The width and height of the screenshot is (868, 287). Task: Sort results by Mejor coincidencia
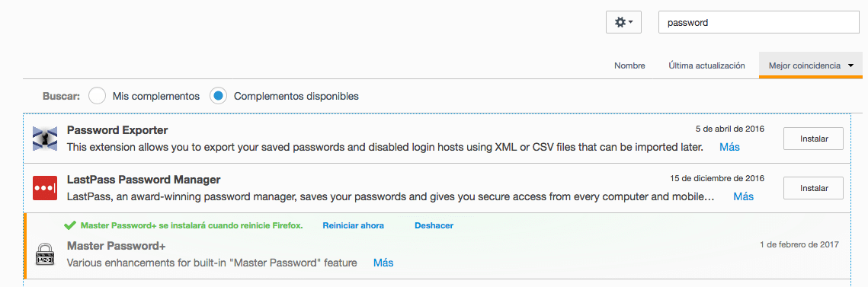811,65
